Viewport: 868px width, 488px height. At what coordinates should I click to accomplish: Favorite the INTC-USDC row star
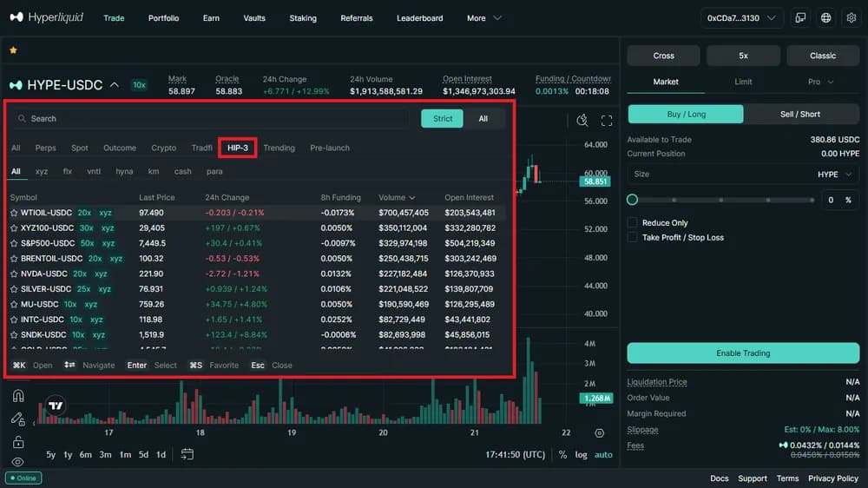[14, 320]
